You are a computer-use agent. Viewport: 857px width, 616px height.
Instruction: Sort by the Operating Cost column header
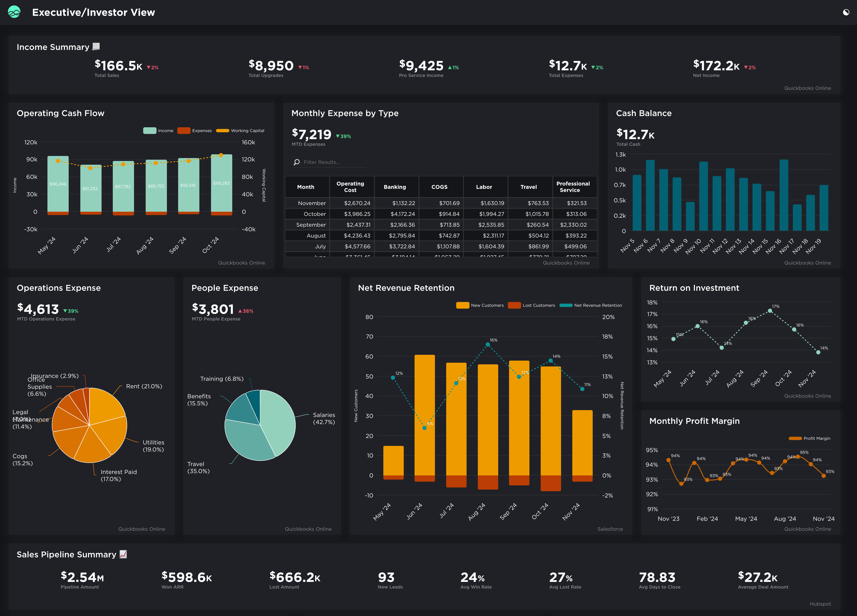click(x=350, y=187)
